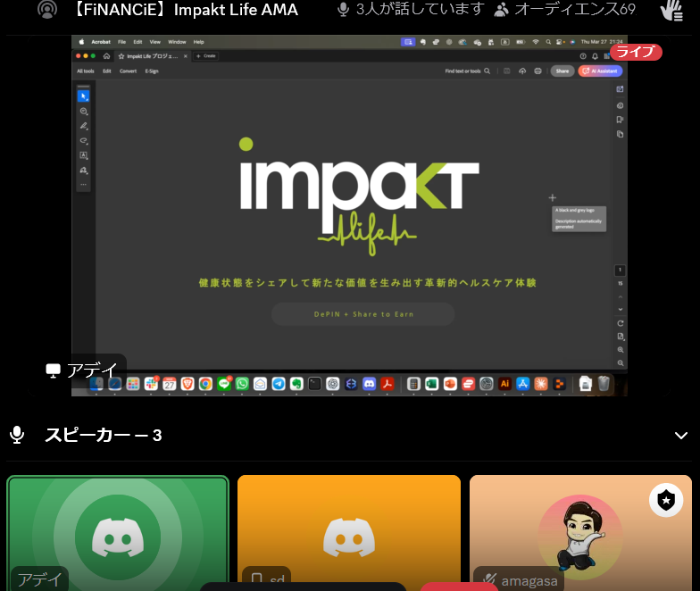Click the zoom out magnifier in Acrobat
This screenshot has width=700, height=591.
click(x=620, y=363)
